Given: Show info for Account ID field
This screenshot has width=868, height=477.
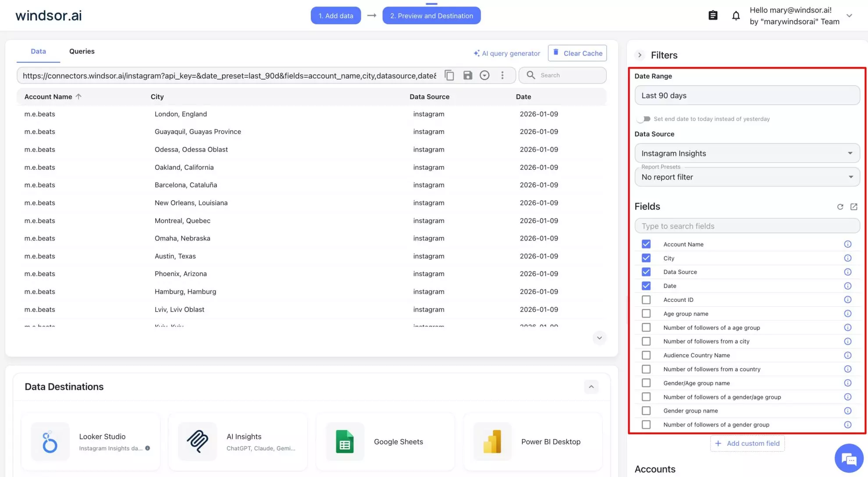Looking at the screenshot, I should pyautogui.click(x=847, y=300).
